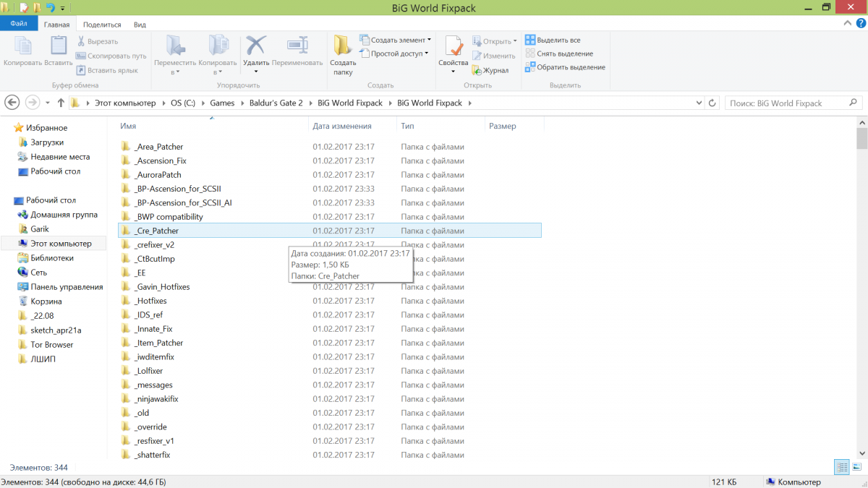Click OS (C:) in the breadcrumb
This screenshot has height=488, width=868.
tap(183, 103)
